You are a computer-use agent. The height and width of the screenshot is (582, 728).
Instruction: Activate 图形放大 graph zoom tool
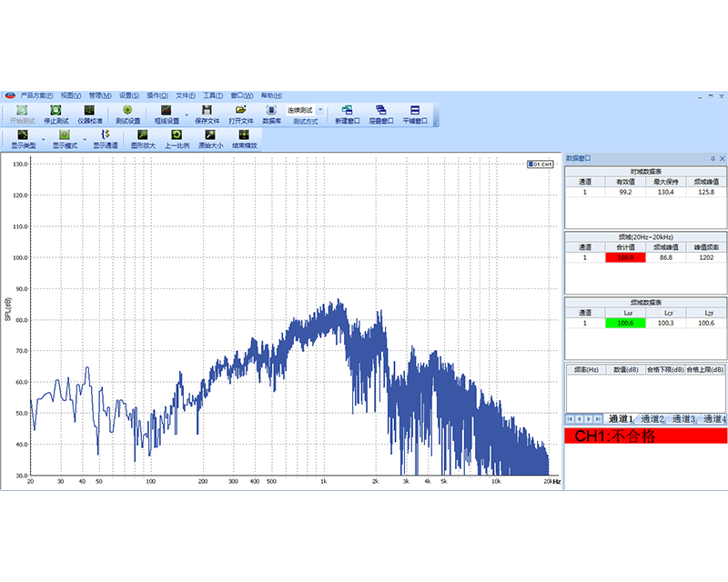pos(143,139)
